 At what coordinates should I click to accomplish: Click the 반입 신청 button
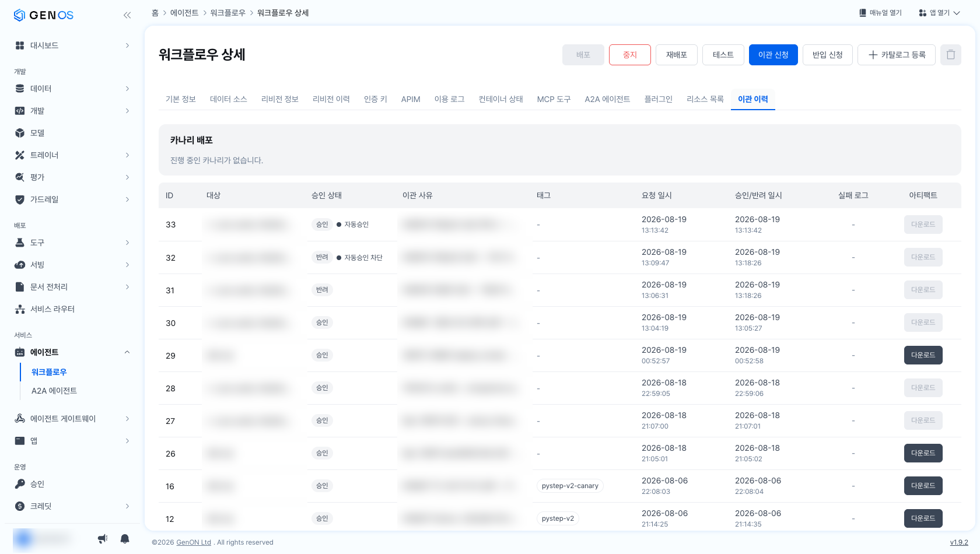tap(828, 55)
